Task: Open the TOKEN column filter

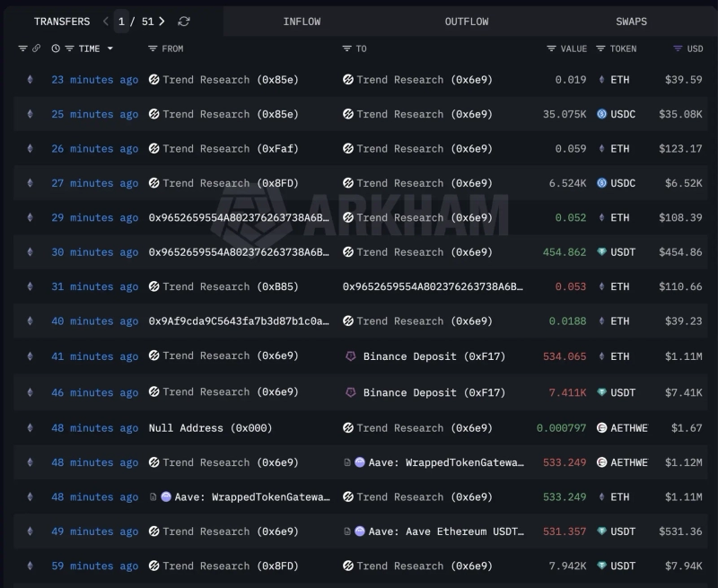Action: (x=600, y=48)
